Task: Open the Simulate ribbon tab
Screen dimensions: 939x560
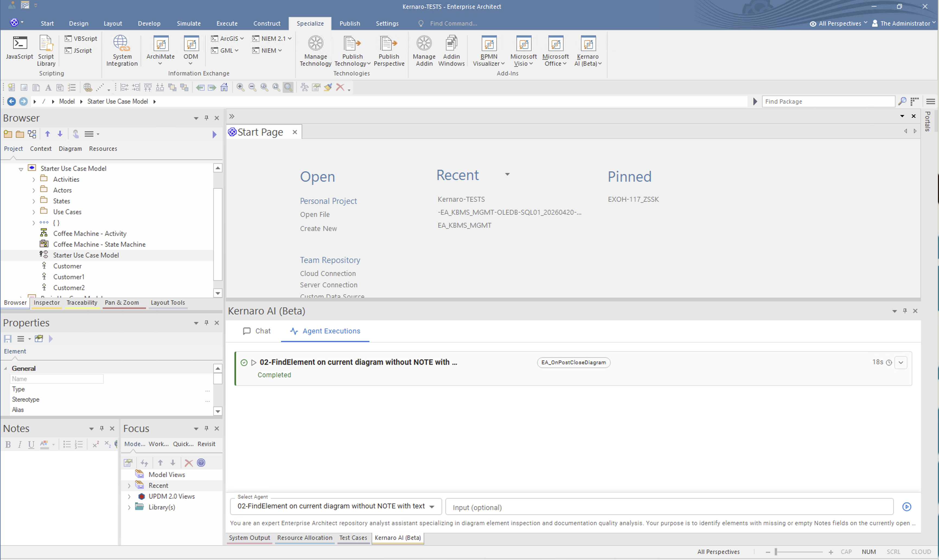Action: [x=189, y=23]
